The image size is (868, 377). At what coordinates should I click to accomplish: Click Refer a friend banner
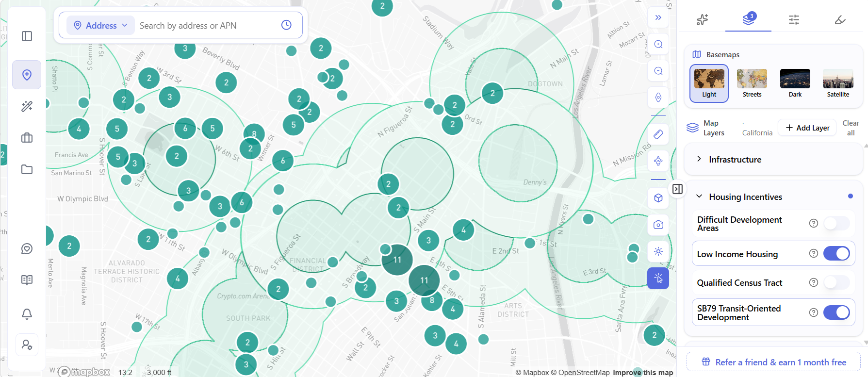(x=773, y=362)
